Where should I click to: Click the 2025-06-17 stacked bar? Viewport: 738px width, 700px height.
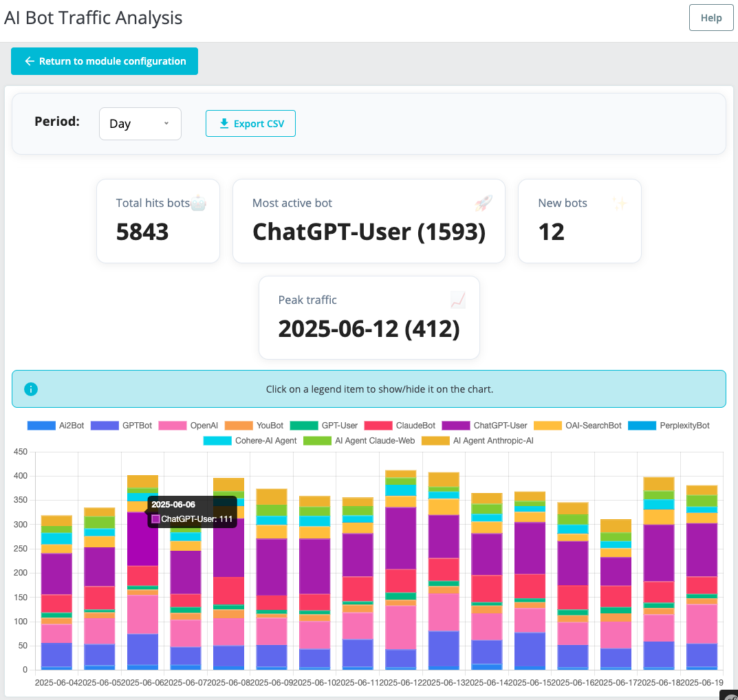tap(616, 595)
